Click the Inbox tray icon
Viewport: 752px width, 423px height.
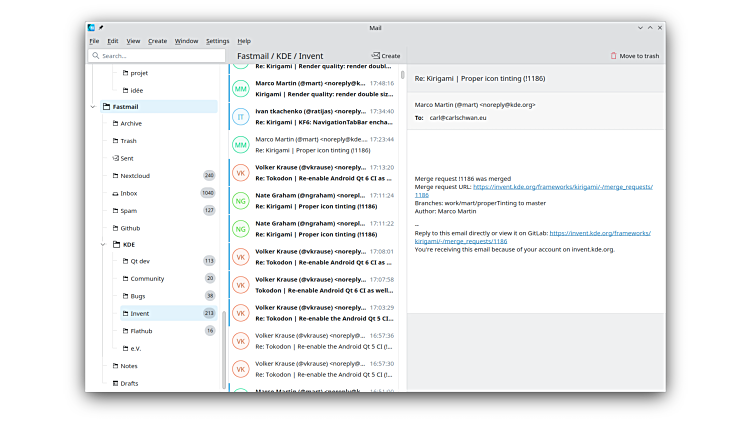(x=116, y=193)
